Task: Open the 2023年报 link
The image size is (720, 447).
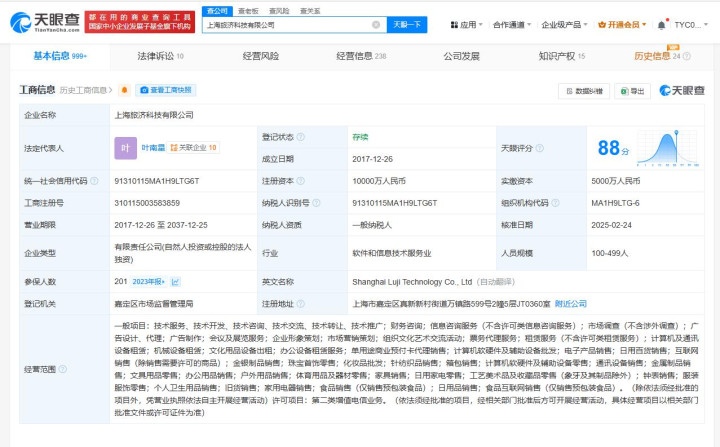Action: coord(149,282)
